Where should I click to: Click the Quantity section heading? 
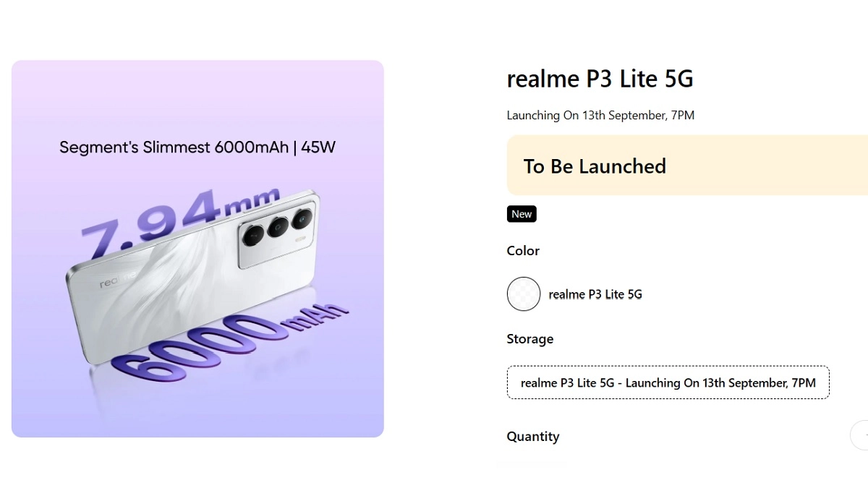[x=532, y=436]
